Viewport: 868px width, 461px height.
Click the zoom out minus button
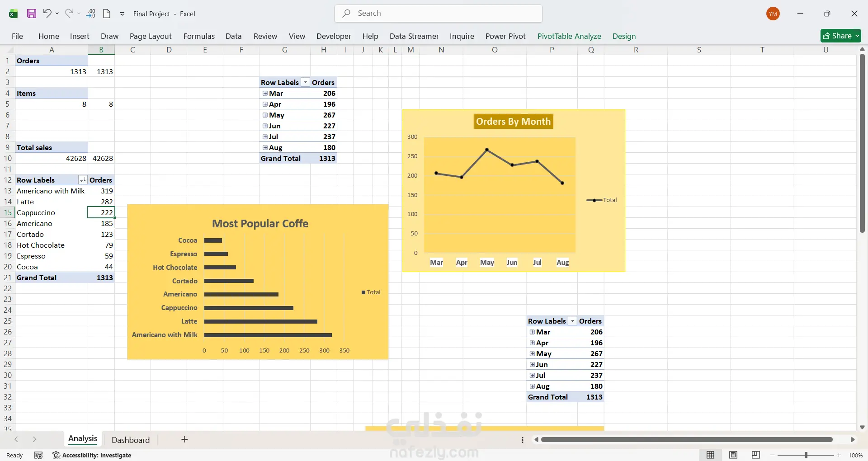[x=773, y=455]
